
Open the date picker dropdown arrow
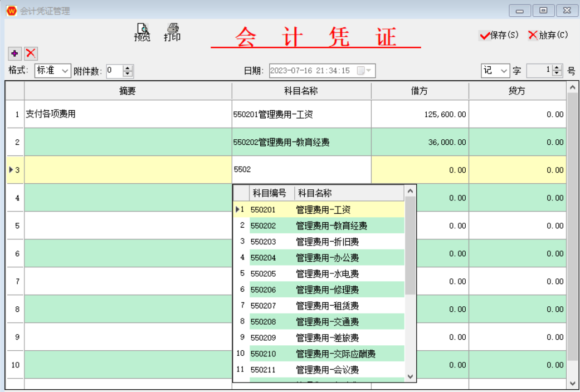pos(368,71)
